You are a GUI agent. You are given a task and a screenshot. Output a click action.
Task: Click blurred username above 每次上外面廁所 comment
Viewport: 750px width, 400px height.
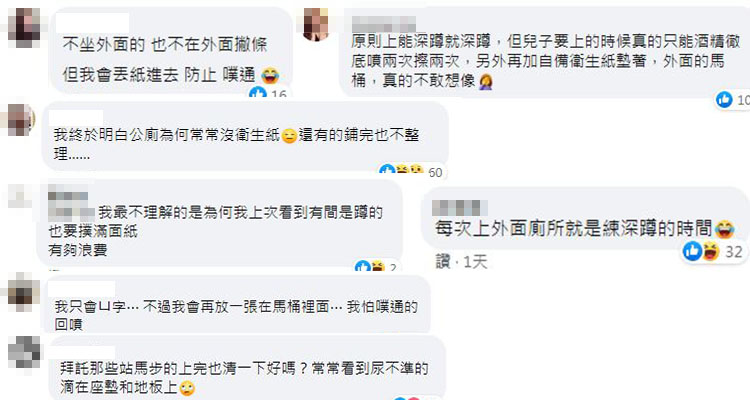(x=460, y=209)
